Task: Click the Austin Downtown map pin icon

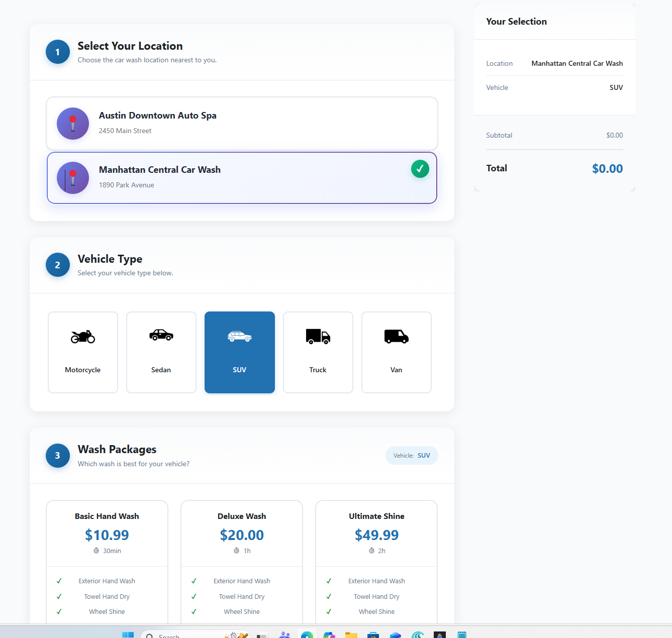Action: pos(73,124)
